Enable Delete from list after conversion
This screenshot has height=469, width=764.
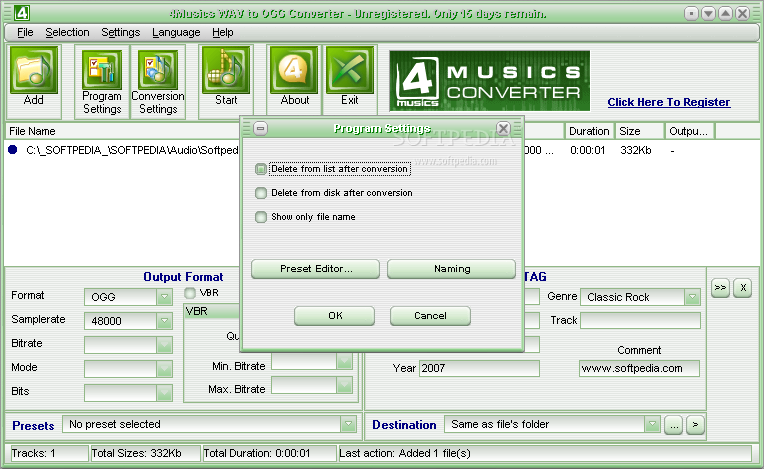pos(261,169)
